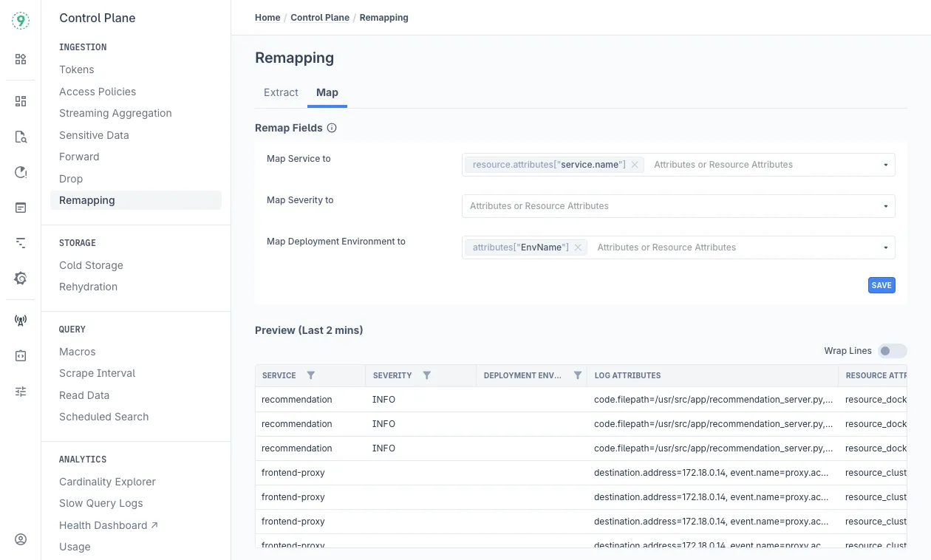Expand the Map Service to dropdown
931x560 pixels.
[x=885, y=165]
